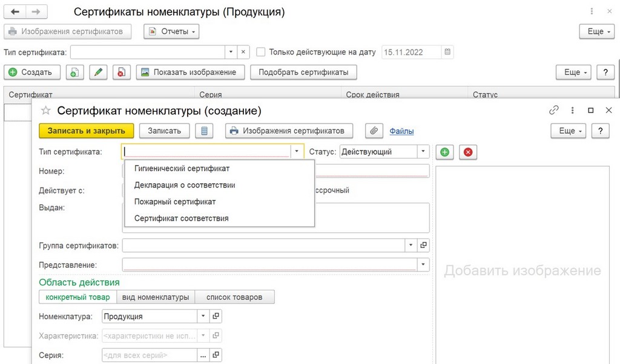Select Декларация о соответствии from the list

219,185
